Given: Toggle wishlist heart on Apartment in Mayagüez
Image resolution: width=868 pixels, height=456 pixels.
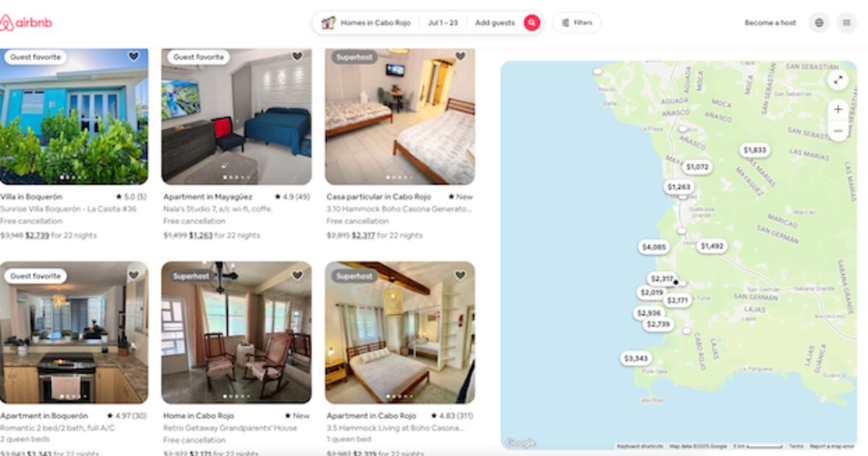Looking at the screenshot, I should pyautogui.click(x=297, y=56).
